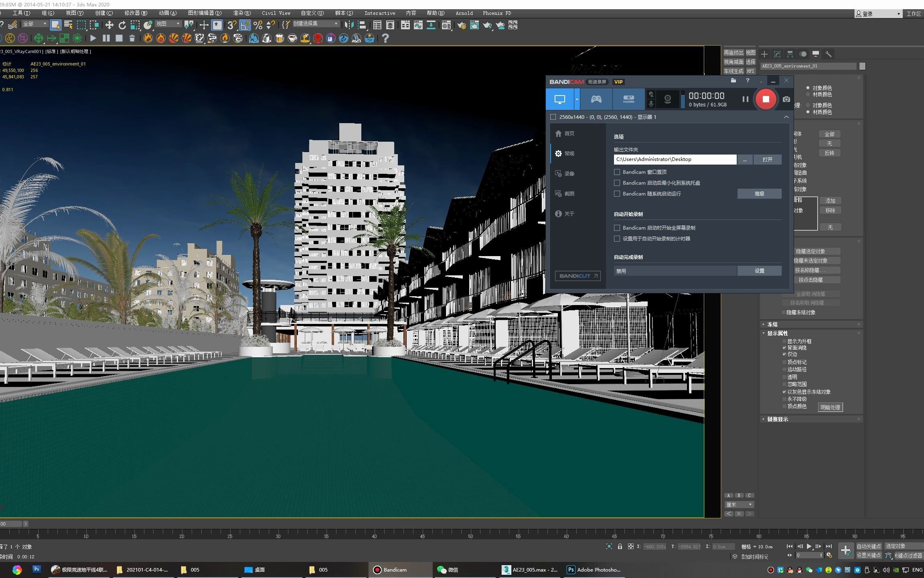Viewport: 924px width, 578px height.
Task: Open the Civil View menu
Action: (x=276, y=13)
